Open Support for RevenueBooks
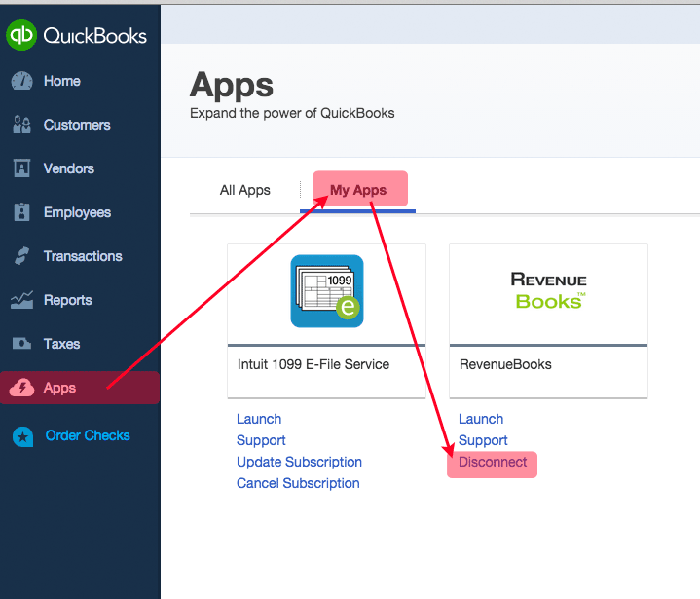700x599 pixels. pyautogui.click(x=483, y=440)
